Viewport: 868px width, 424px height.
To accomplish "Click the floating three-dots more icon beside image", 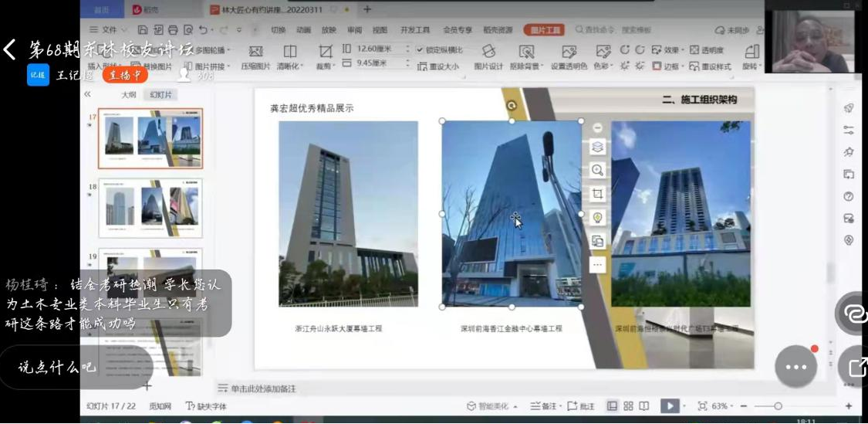I will (x=597, y=264).
